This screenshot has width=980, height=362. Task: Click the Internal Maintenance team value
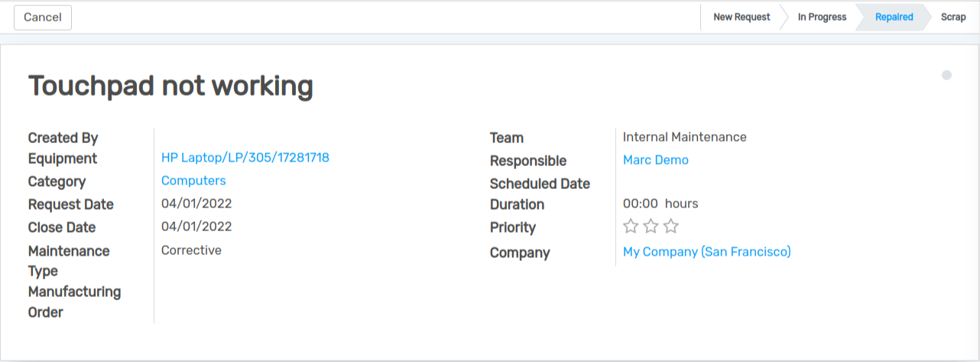point(684,137)
